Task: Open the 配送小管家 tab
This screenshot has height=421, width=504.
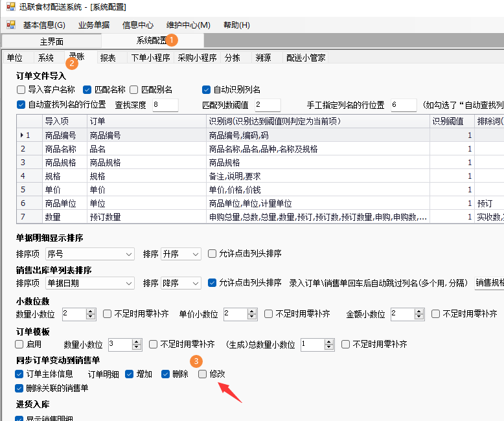Action: pyautogui.click(x=306, y=58)
